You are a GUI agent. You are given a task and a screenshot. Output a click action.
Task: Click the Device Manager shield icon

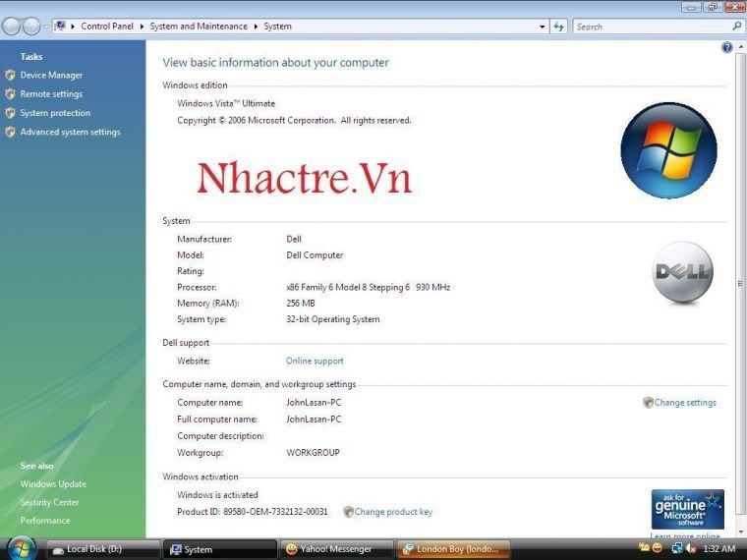coord(10,76)
